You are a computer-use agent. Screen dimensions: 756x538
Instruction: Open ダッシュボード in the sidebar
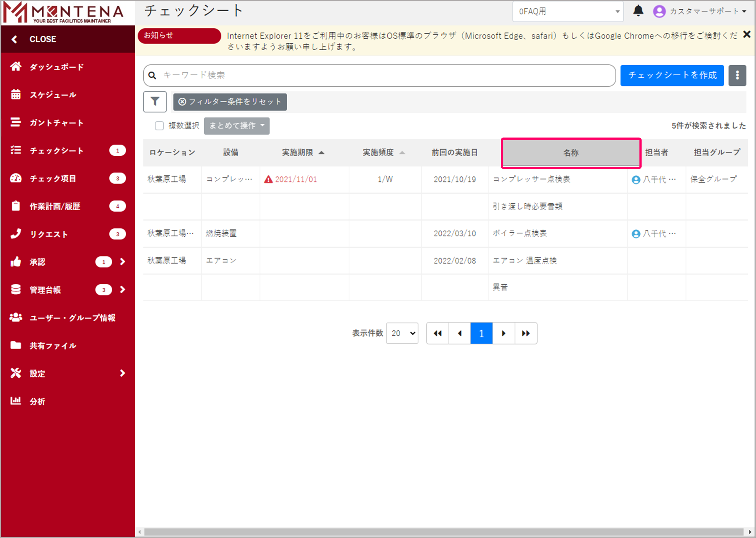pyautogui.click(x=56, y=67)
